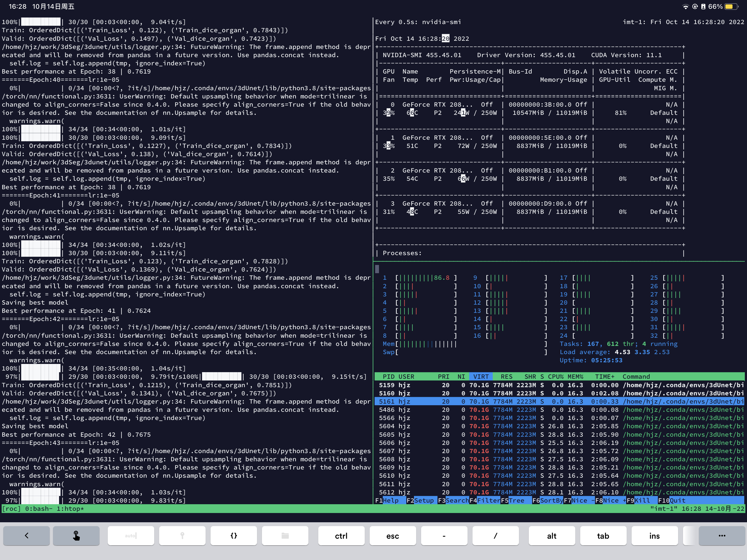Tap the Wi-Fi status icon
The width and height of the screenshot is (747, 560).
click(685, 7)
